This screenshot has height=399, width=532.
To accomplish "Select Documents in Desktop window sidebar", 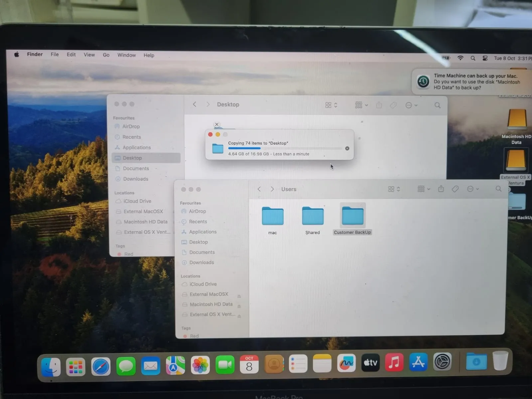I will pyautogui.click(x=136, y=169).
